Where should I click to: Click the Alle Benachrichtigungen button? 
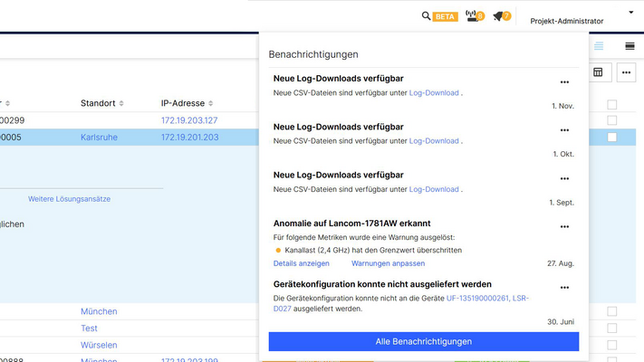tap(423, 341)
